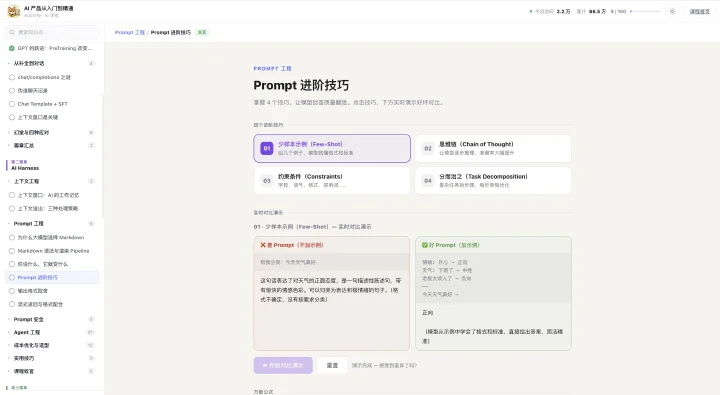Select the 思维链 (Chain of Thought) card
This screenshot has height=395, width=720.
tap(493, 148)
